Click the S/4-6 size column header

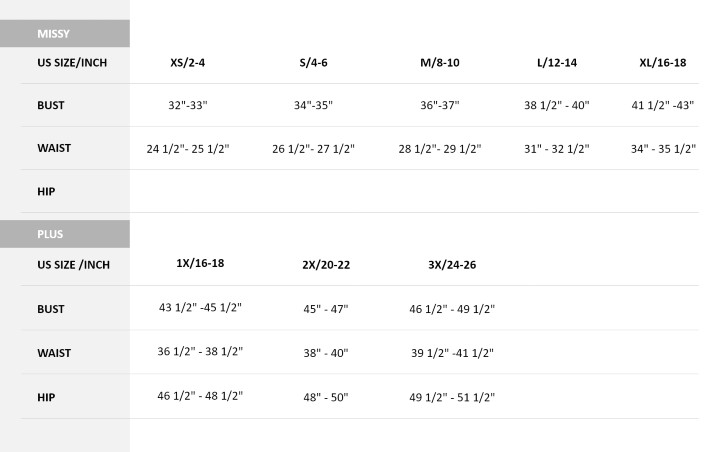[314, 62]
